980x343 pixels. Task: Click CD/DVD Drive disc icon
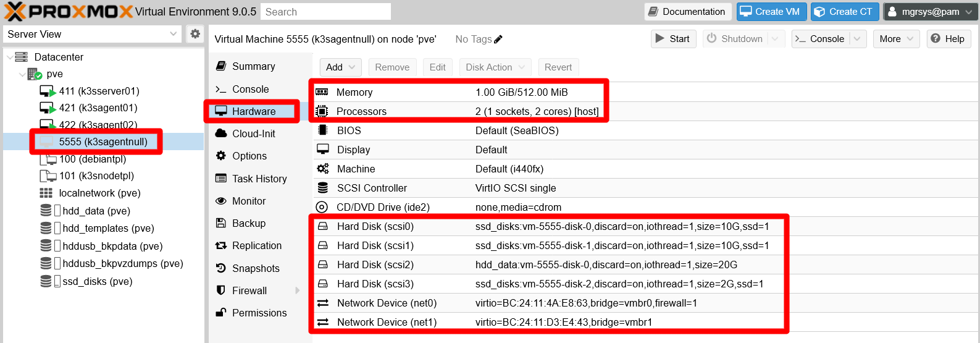coord(322,207)
